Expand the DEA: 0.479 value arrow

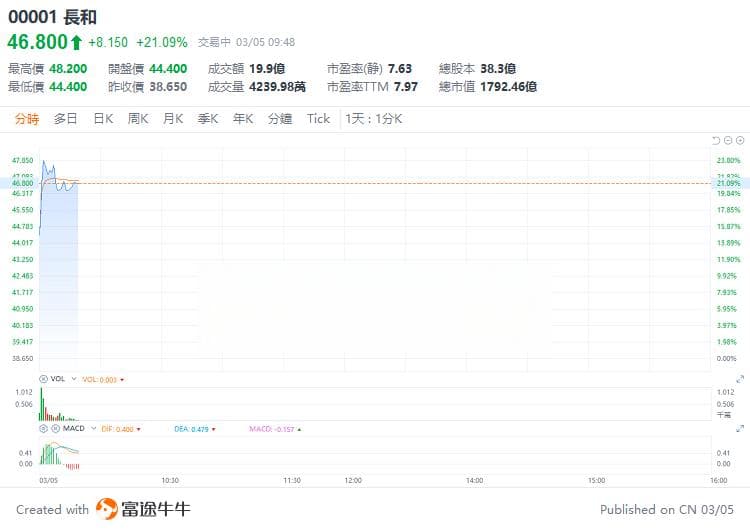pyautogui.click(x=213, y=430)
